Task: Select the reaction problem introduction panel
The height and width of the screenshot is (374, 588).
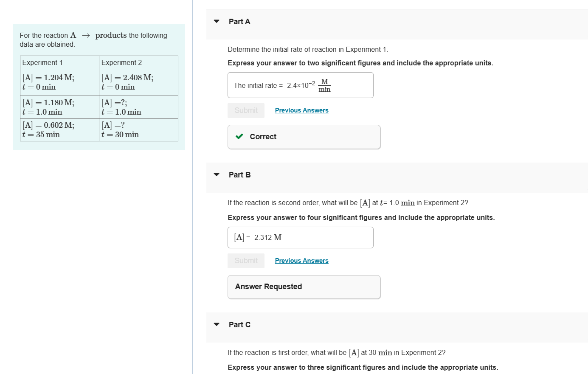Action: 99,87
